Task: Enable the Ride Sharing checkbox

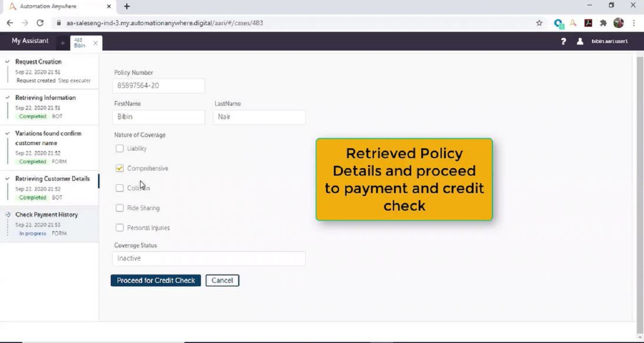Action: (x=120, y=208)
